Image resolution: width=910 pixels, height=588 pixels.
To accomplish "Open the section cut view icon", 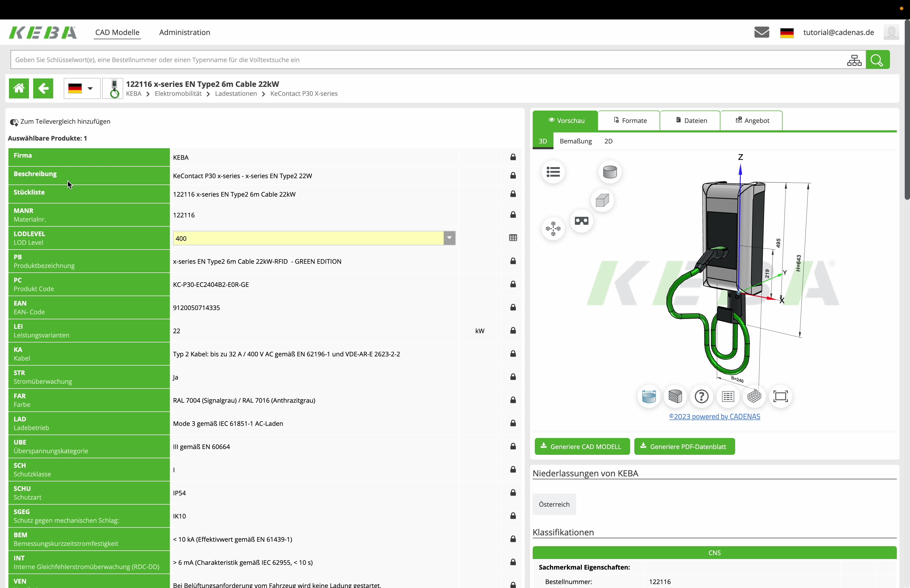I will [675, 396].
